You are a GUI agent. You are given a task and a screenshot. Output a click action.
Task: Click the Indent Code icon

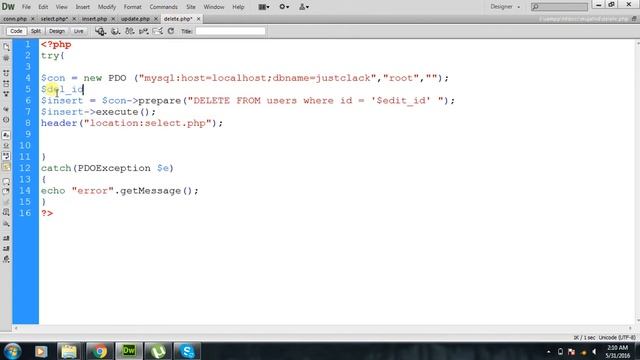click(x=6, y=238)
